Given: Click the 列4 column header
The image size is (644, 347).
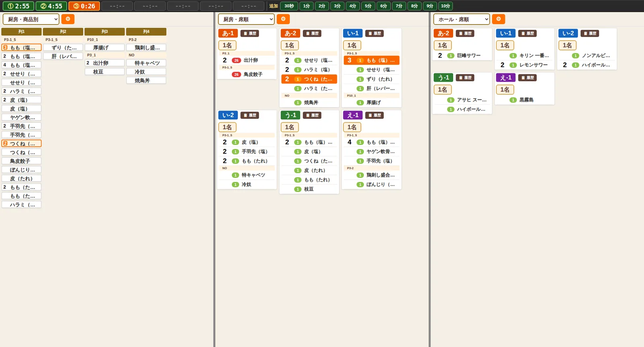Looking at the screenshot, I should 146,31.
